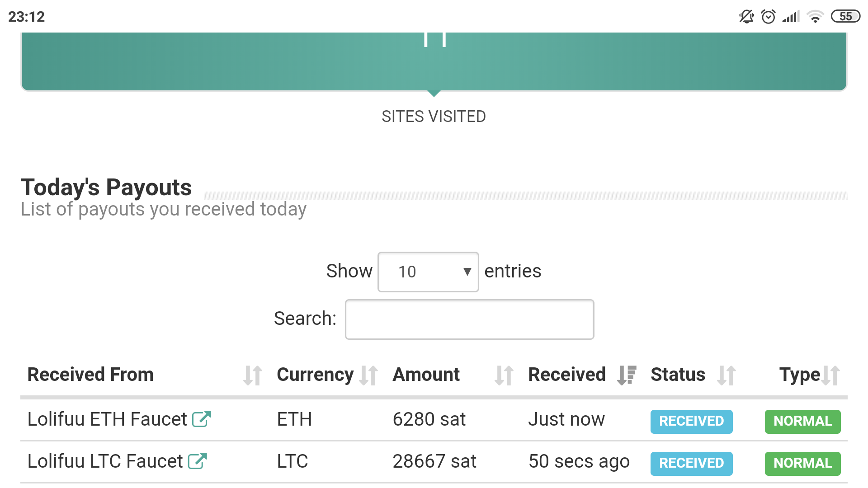Sort by Currency column arrows
Screen dimensions: 868x488
368,375
